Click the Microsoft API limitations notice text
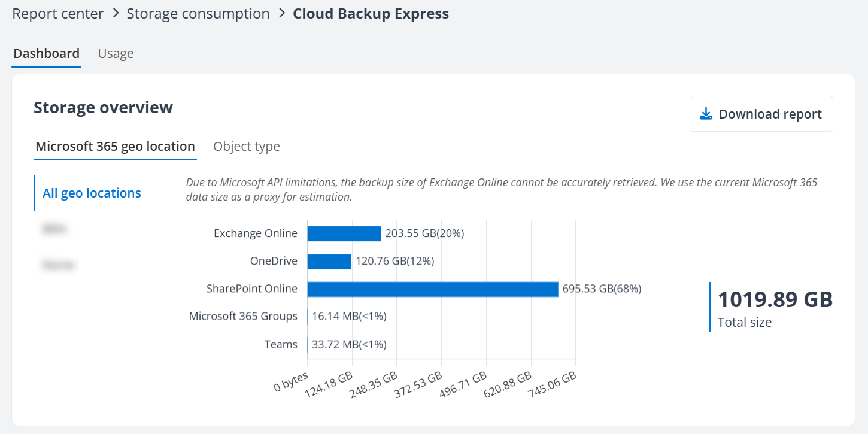The height and width of the screenshot is (434, 868). point(503,188)
